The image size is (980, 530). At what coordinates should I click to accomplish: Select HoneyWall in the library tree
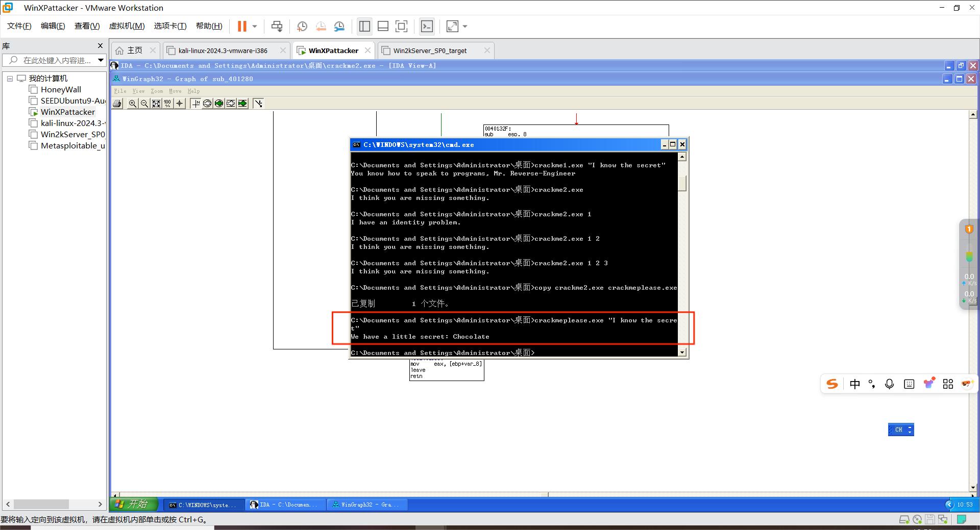[61, 90]
